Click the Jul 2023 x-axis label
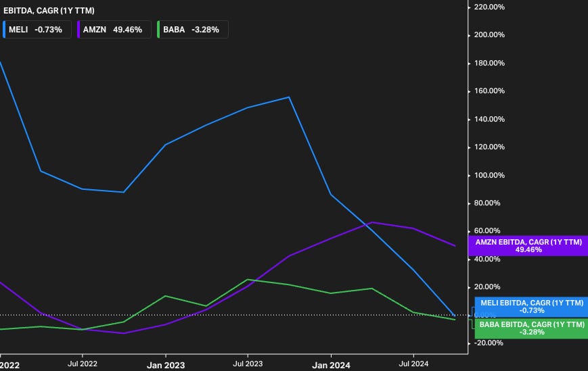The height and width of the screenshot is (371, 588). point(248,364)
